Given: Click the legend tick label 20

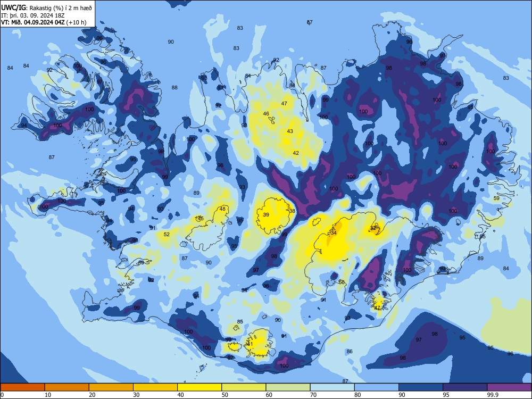Looking at the screenshot, I should tap(92, 395).
